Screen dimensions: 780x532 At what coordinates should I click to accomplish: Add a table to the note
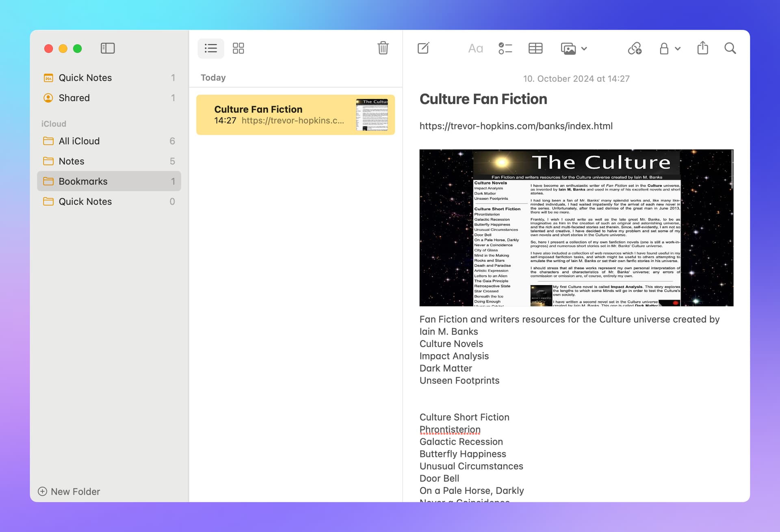tap(535, 48)
